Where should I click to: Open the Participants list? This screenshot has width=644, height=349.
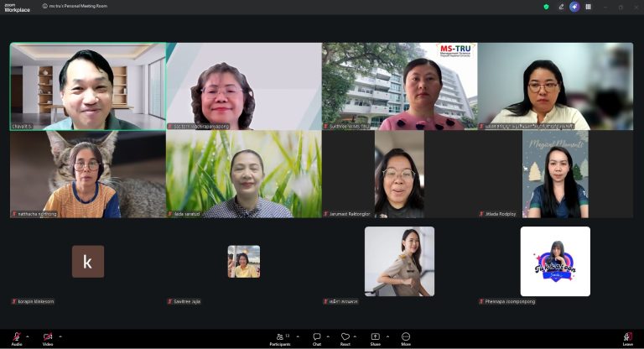pos(280,339)
